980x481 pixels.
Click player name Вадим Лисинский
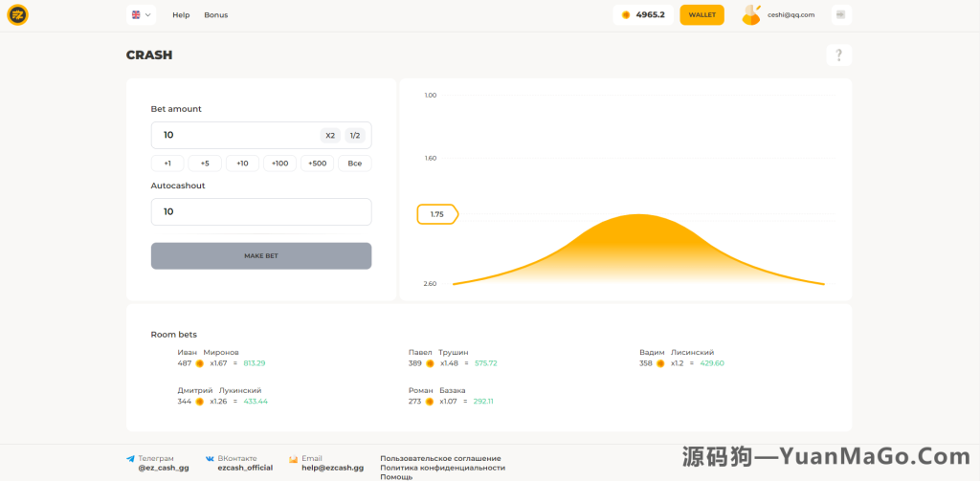tap(677, 352)
